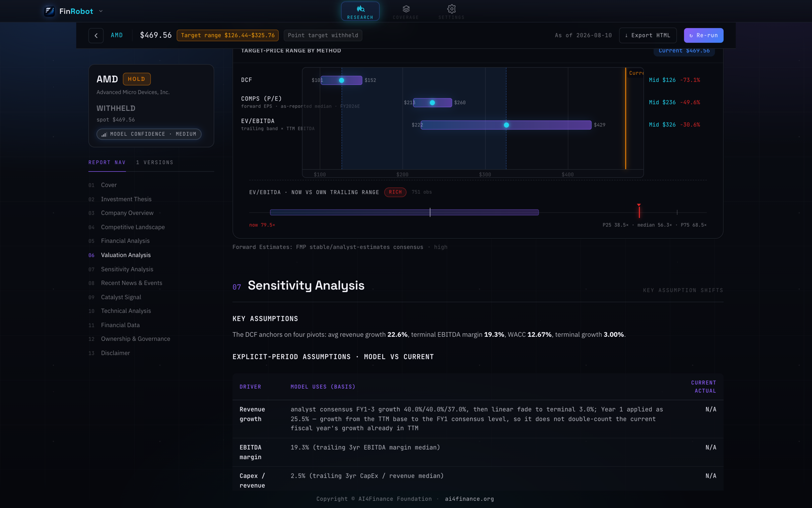Re-run the analysis
Screen dimensions: 812x508
click(703, 36)
